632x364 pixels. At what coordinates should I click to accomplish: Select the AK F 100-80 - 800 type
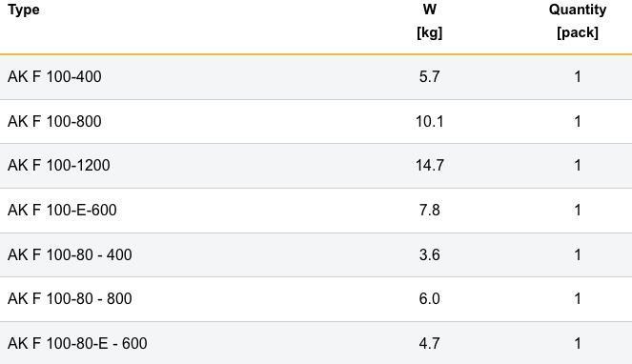70,298
